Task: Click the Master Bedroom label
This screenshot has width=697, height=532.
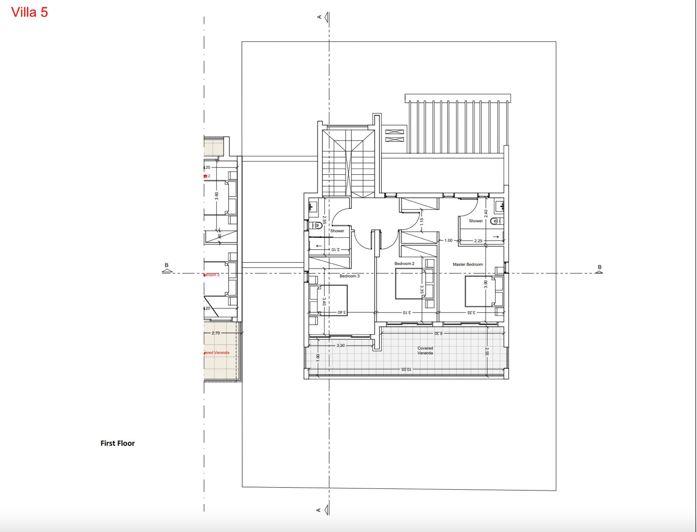Action: pos(467,264)
